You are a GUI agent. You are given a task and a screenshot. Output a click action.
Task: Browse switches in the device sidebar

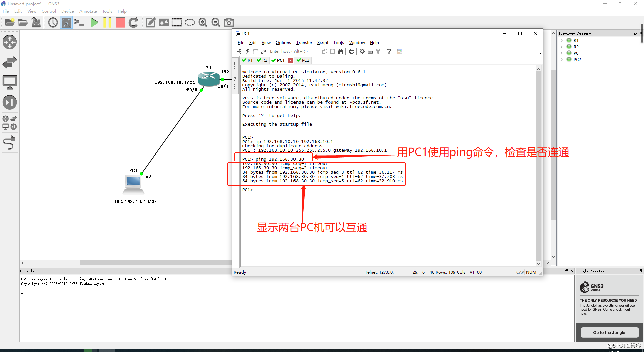[10, 62]
